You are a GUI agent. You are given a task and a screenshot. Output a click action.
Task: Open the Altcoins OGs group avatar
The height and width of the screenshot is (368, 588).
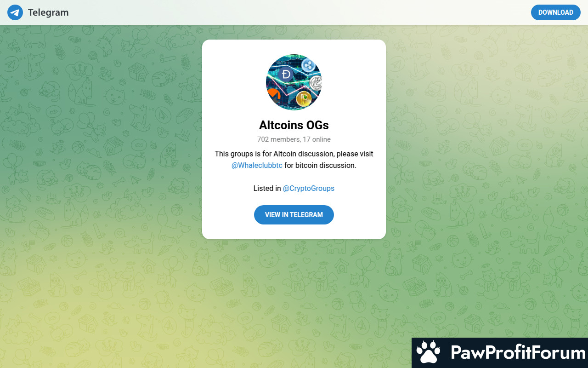click(294, 82)
